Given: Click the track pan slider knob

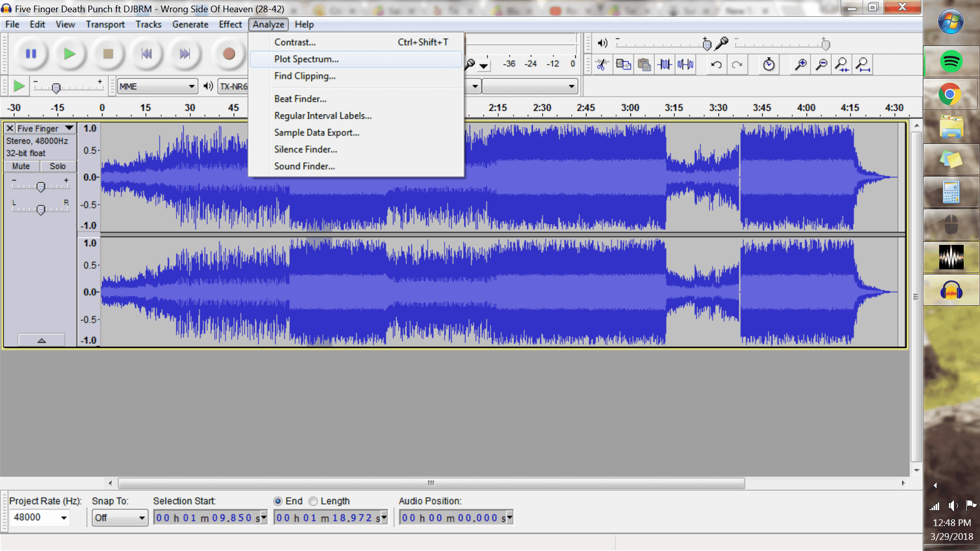Looking at the screenshot, I should pyautogui.click(x=41, y=210).
